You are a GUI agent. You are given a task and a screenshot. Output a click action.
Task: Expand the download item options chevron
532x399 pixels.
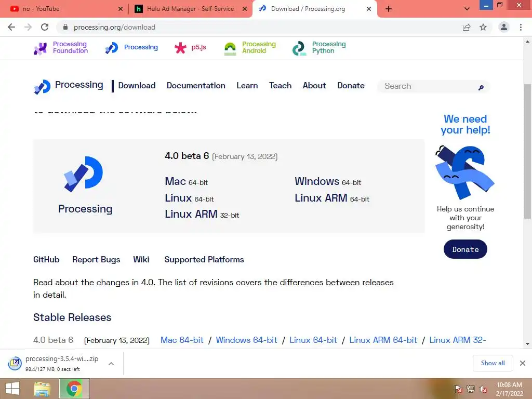tap(111, 364)
